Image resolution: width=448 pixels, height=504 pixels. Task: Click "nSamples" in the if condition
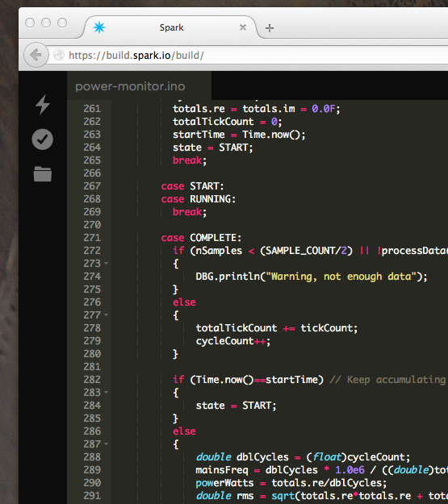[x=219, y=251]
